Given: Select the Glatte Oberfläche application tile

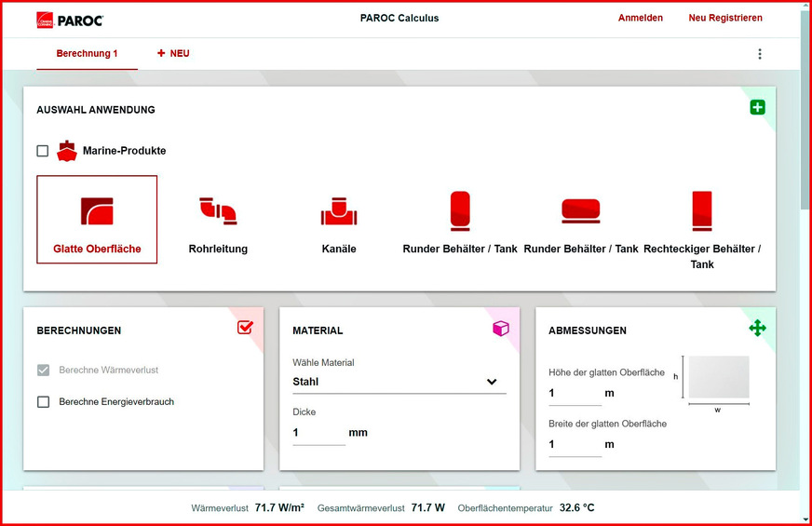Looking at the screenshot, I should 97,220.
